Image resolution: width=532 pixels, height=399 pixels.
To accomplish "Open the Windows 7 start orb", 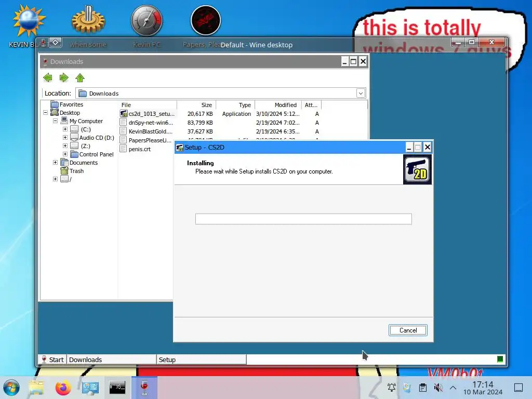I will (x=11, y=388).
